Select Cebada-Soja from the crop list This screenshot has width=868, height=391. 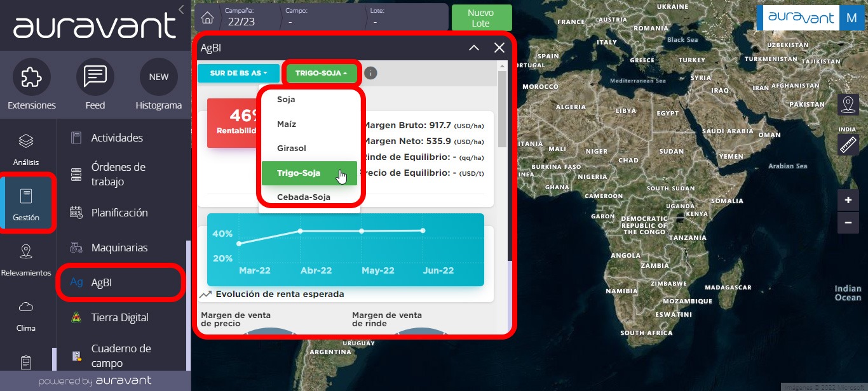309,197
